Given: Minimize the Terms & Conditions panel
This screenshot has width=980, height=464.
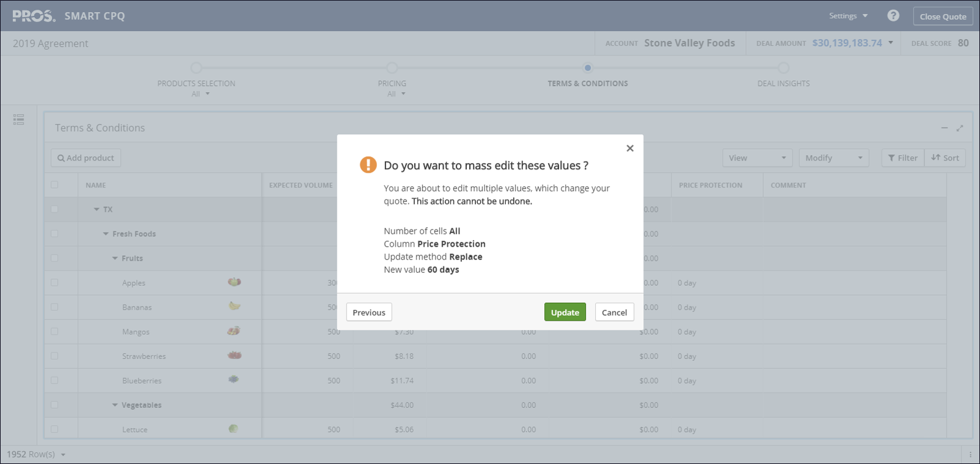Looking at the screenshot, I should 944,128.
